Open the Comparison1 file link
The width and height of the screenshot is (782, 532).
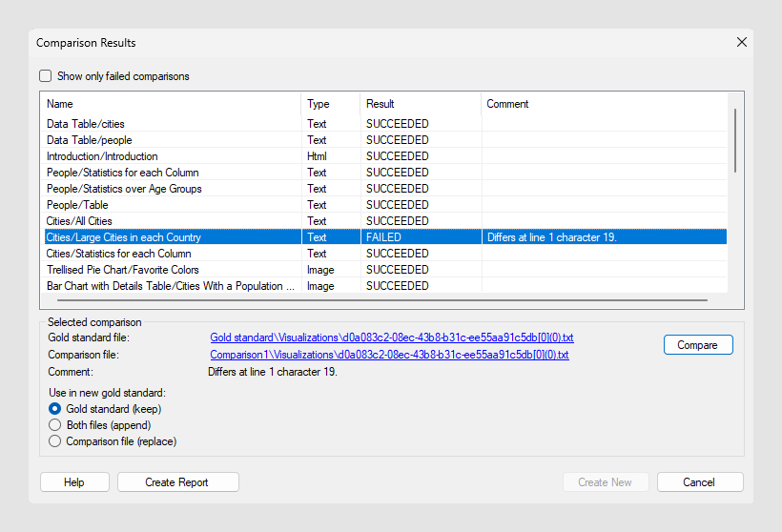click(389, 355)
